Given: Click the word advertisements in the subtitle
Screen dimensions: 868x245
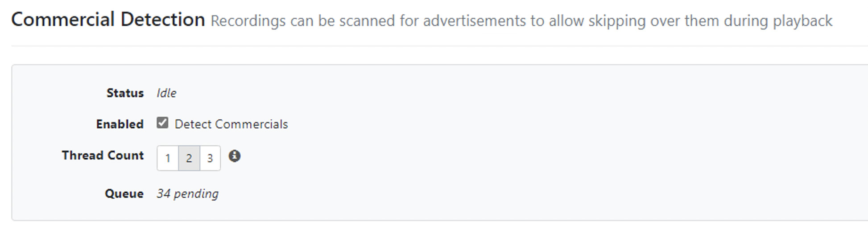Looking at the screenshot, I should click(x=474, y=21).
